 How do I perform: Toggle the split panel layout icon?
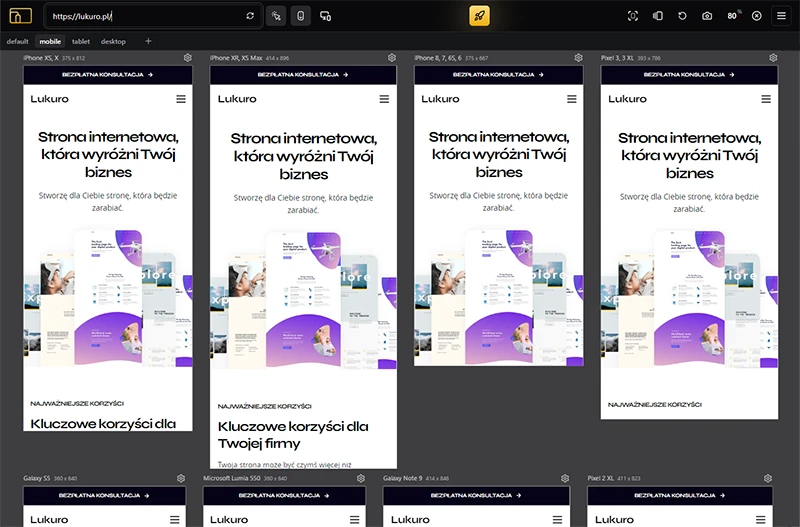coord(657,16)
